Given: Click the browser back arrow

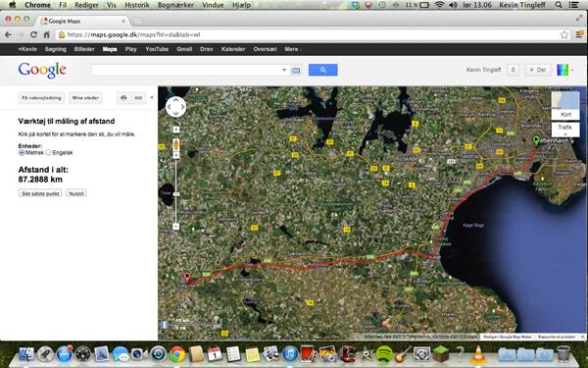Looking at the screenshot, I should (x=8, y=34).
